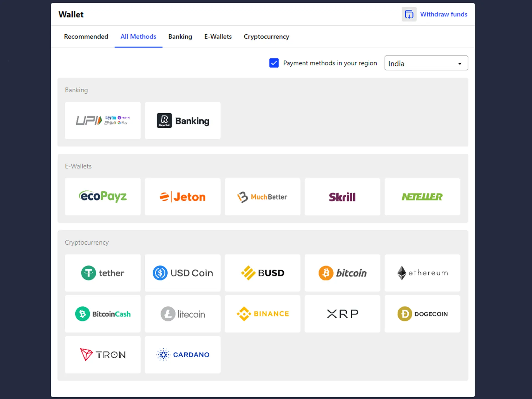The width and height of the screenshot is (532, 399).
Task: Choose the ethereum card
Action: tap(422, 273)
